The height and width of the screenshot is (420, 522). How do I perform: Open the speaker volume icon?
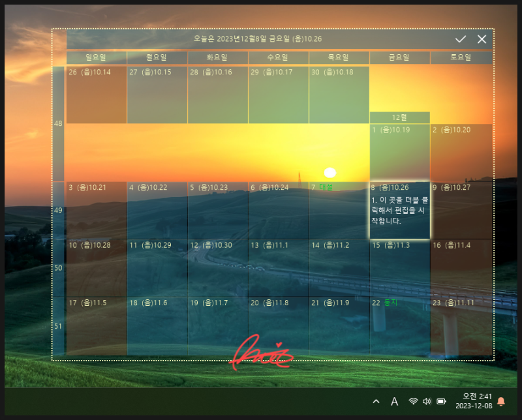point(427,401)
